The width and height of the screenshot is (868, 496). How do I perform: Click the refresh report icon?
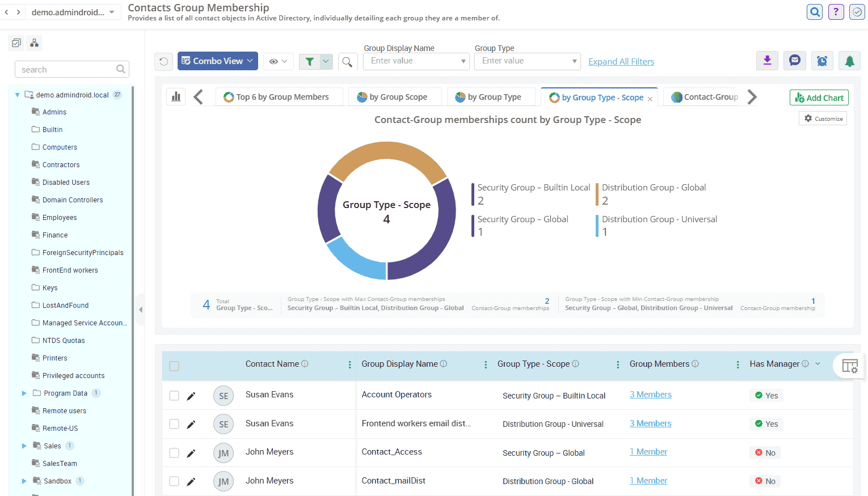point(163,61)
